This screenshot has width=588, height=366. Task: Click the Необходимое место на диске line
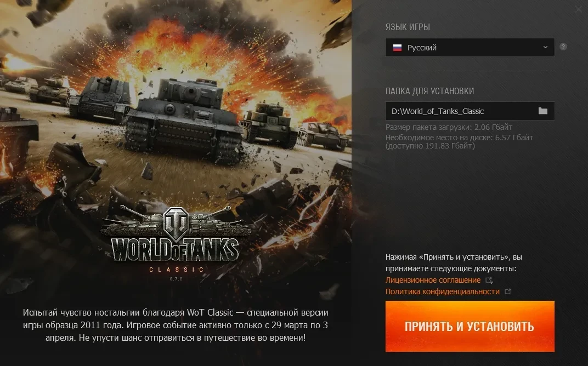coord(460,141)
